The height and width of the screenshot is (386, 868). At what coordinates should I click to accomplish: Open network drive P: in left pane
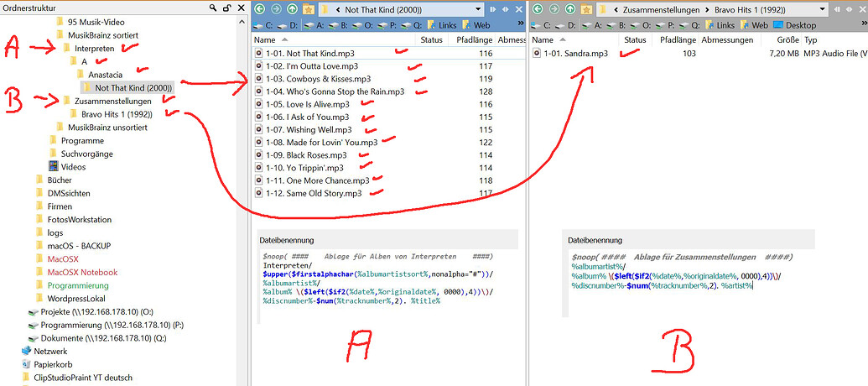pyautogui.click(x=387, y=25)
